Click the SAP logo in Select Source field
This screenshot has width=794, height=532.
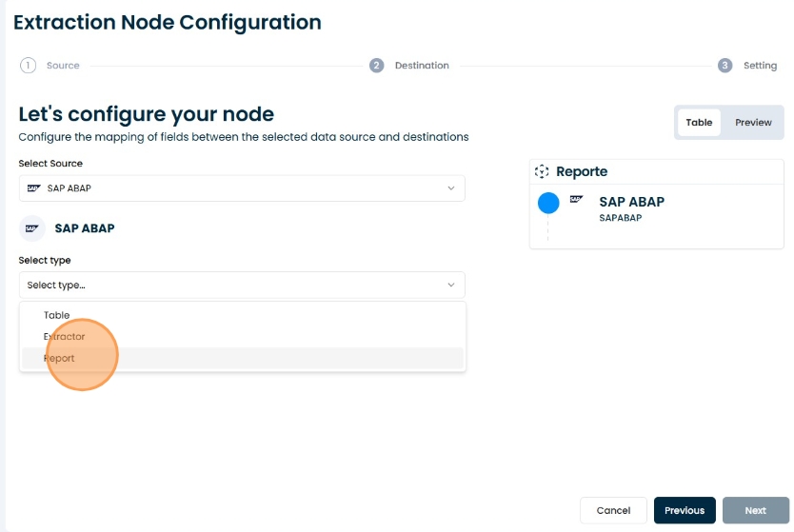coord(34,188)
